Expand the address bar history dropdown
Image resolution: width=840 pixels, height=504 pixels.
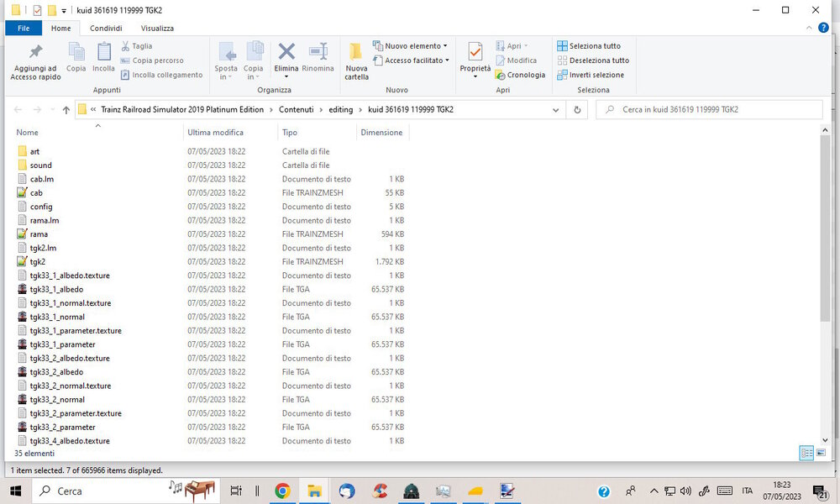(x=555, y=110)
